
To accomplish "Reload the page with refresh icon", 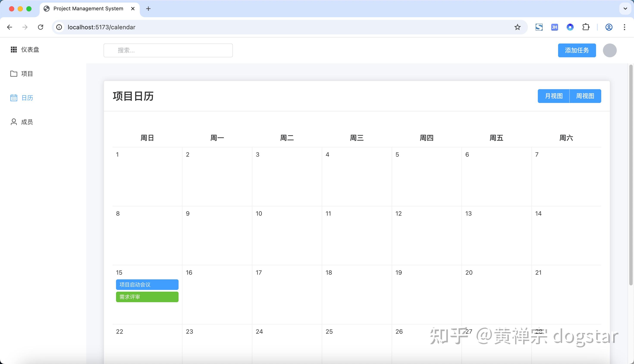I will click(x=41, y=27).
